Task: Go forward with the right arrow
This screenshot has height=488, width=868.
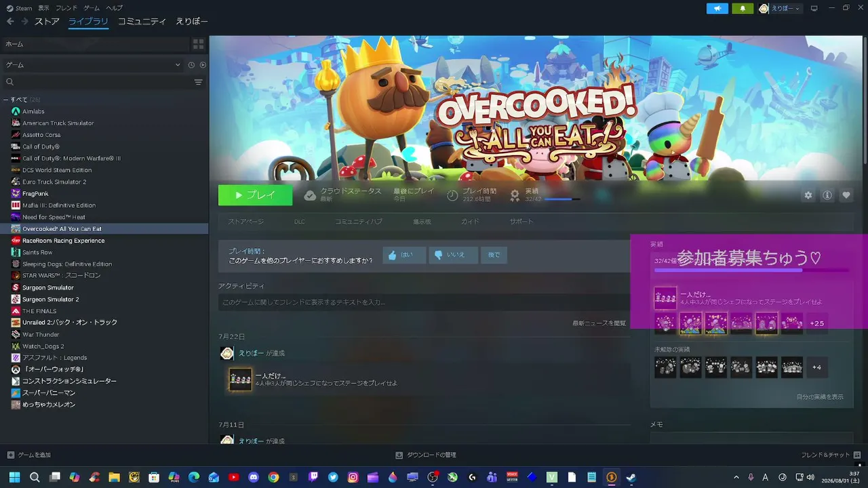Action: pyautogui.click(x=24, y=22)
